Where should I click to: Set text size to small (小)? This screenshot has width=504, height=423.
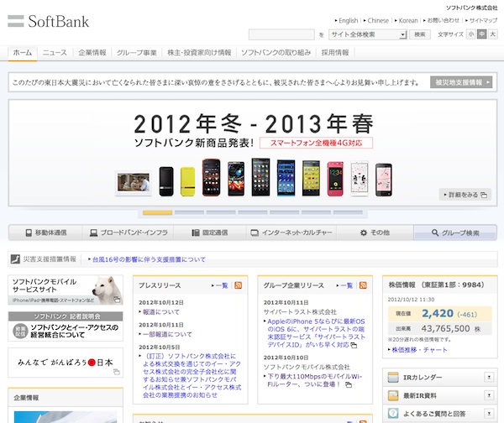(x=471, y=34)
